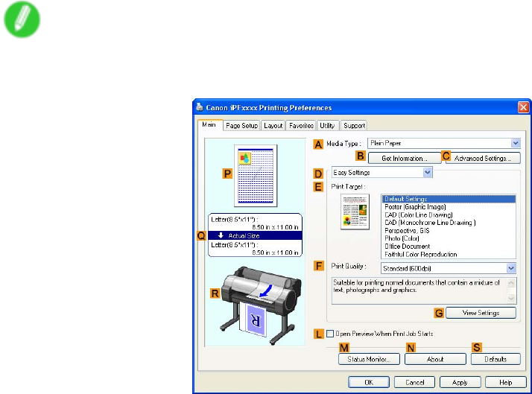Click the About button
Screen dimensions: 532x394
[435, 359]
